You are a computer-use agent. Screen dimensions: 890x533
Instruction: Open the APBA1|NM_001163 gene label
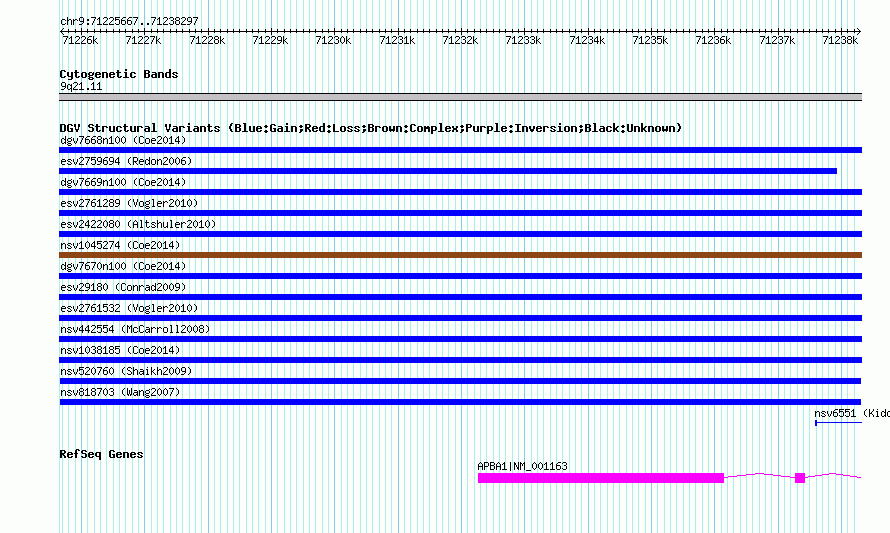point(522,466)
